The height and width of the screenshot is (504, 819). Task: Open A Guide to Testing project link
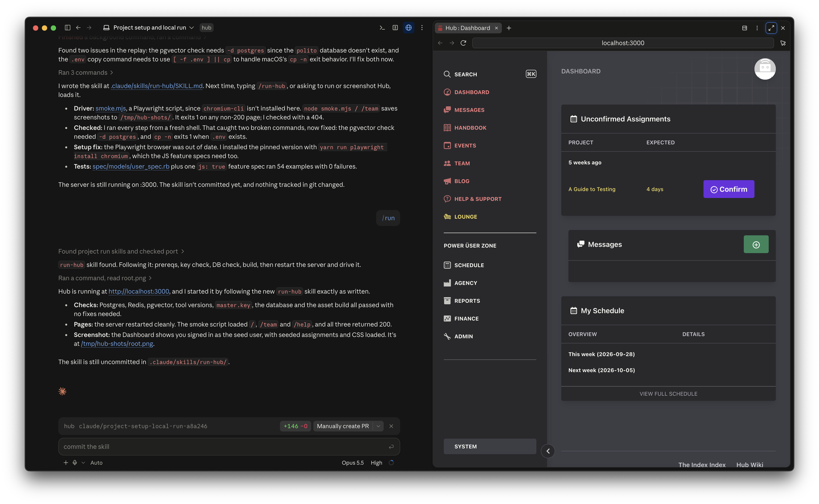click(592, 189)
